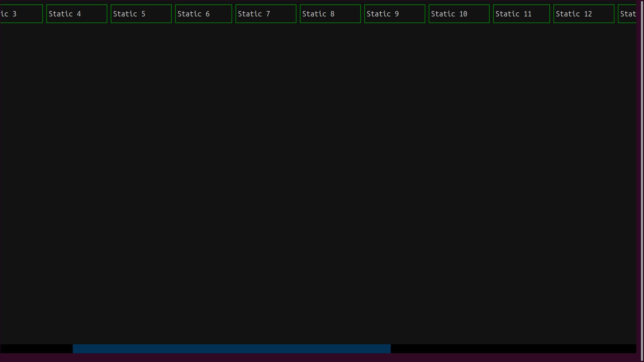The image size is (644, 362).
Task: Select the Static 5 tile
Action: point(141,14)
